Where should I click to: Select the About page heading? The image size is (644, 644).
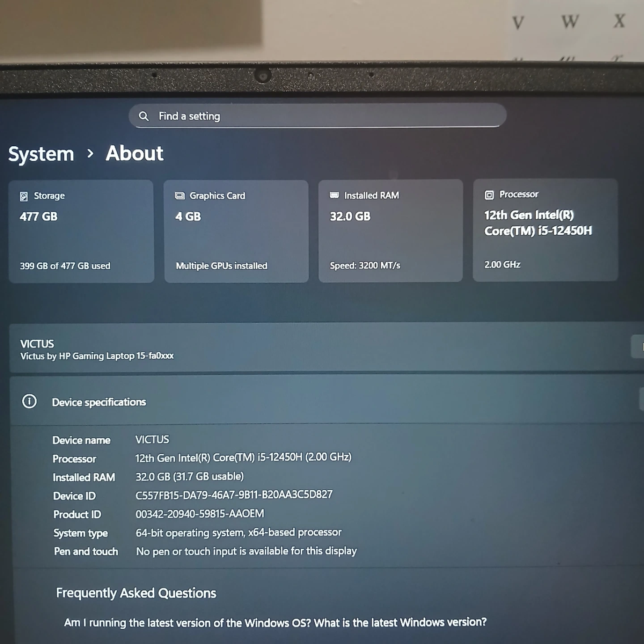(x=135, y=153)
